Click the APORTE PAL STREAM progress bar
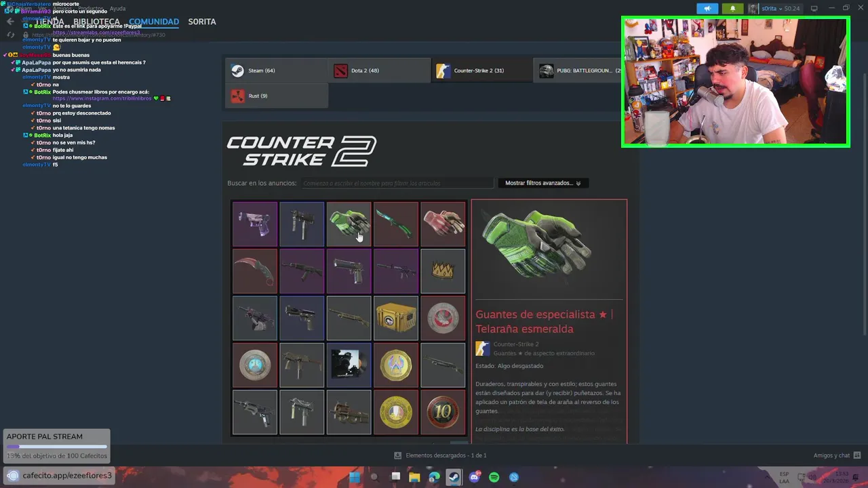Viewport: 868px width, 488px height. coord(57,447)
